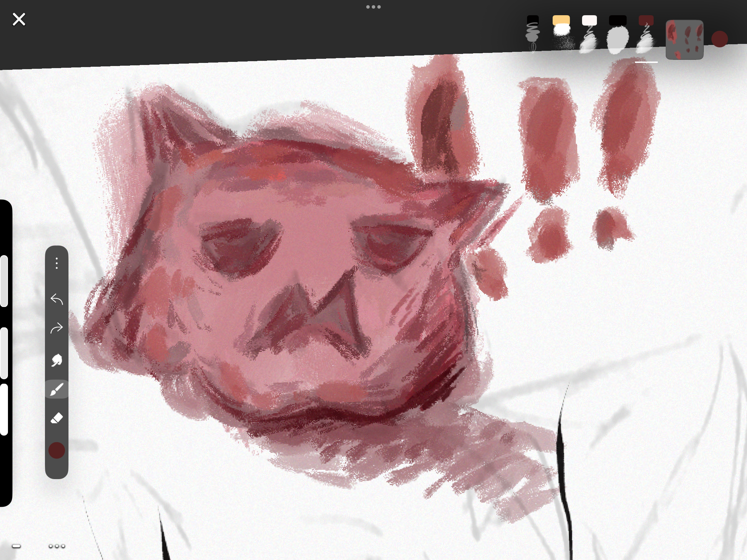Open the three-dot menu at top center

(x=373, y=7)
